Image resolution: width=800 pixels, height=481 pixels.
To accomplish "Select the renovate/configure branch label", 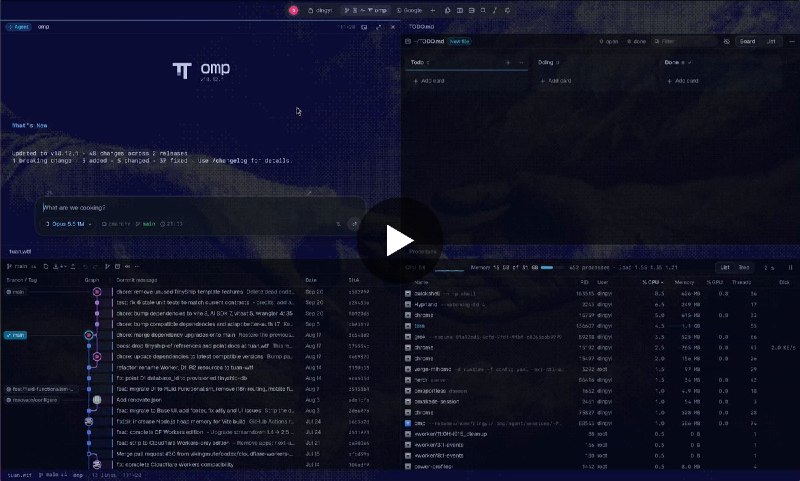I will [x=32, y=400].
